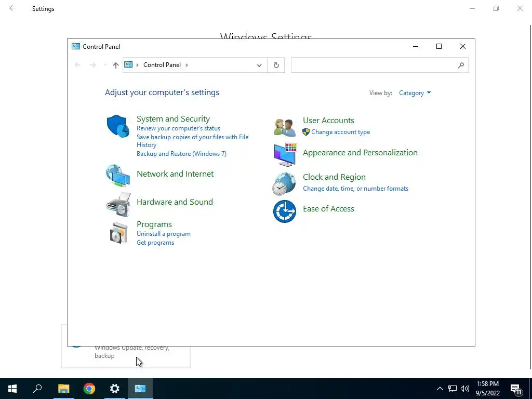The height and width of the screenshot is (399, 532).
Task: Minimize the Settings window
Action: pos(472,8)
